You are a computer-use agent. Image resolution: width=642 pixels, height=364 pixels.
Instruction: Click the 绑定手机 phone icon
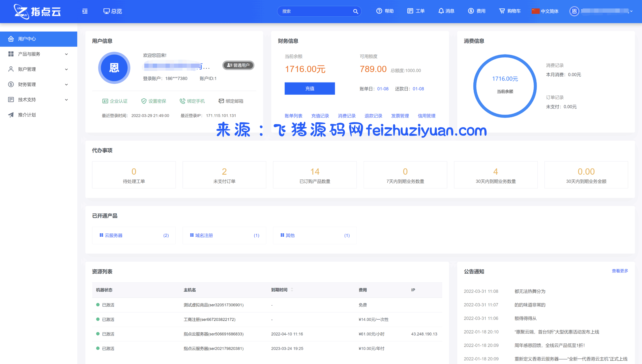(182, 101)
